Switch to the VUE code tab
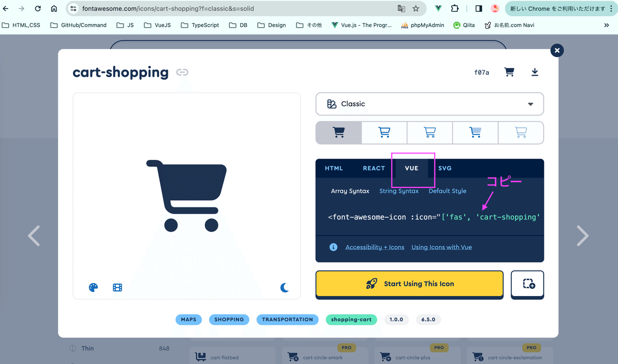The height and width of the screenshot is (364, 618). [411, 168]
